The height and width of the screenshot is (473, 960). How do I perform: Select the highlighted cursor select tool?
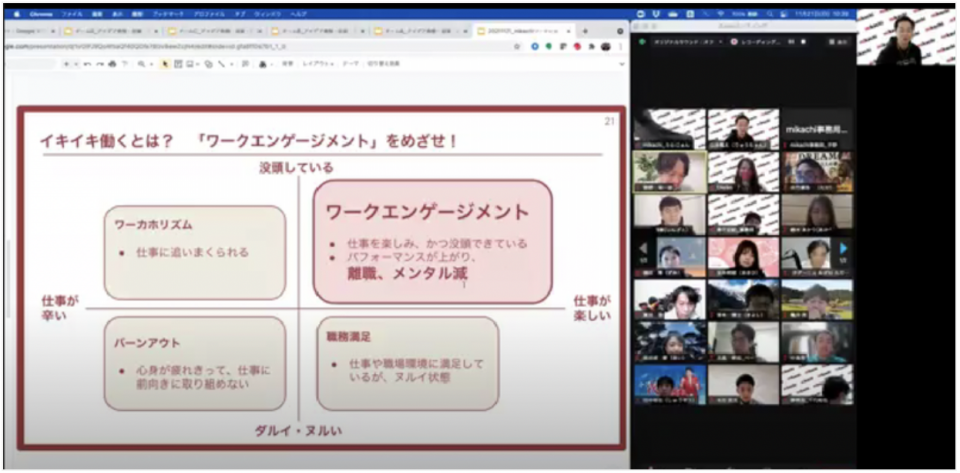[x=165, y=64]
